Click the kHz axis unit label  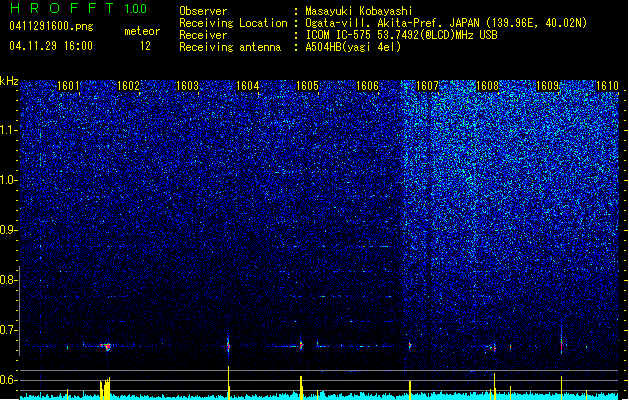(x=9, y=81)
